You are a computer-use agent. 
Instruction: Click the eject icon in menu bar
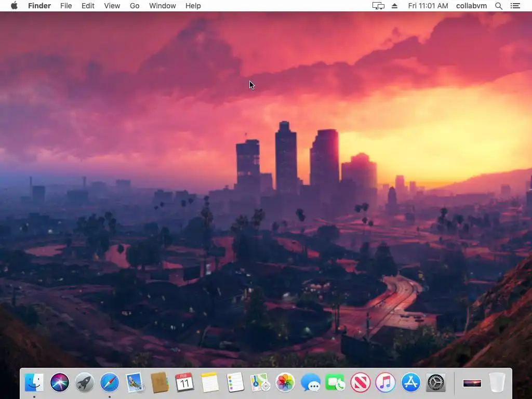[x=395, y=6]
